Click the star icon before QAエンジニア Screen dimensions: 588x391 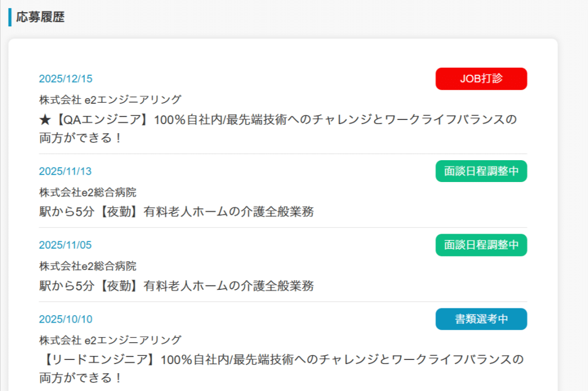pos(45,120)
